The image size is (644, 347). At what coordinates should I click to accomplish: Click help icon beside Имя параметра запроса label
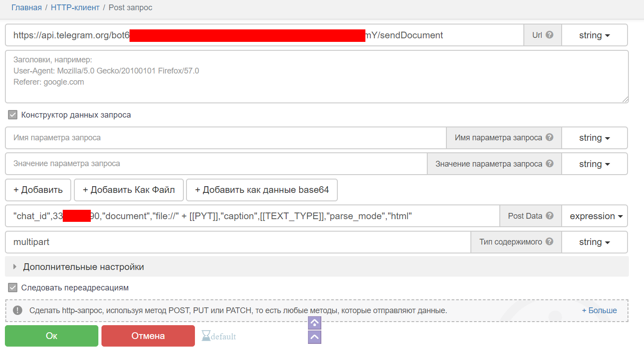click(550, 138)
